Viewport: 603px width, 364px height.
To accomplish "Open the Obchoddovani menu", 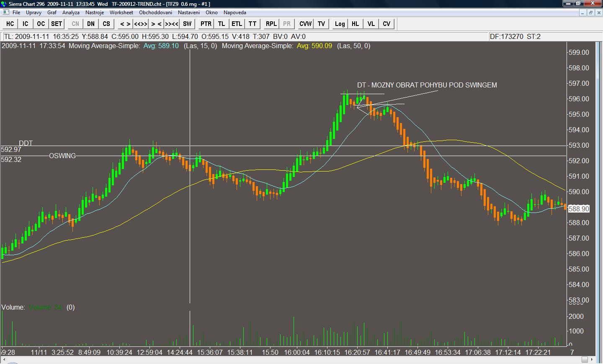I will tap(155, 13).
